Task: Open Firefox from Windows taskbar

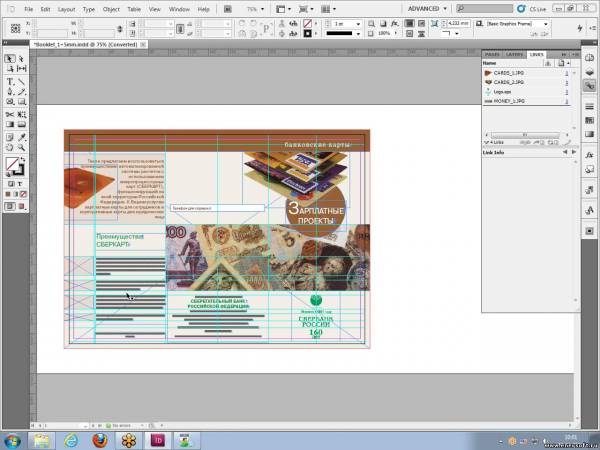Action: pyautogui.click(x=100, y=440)
